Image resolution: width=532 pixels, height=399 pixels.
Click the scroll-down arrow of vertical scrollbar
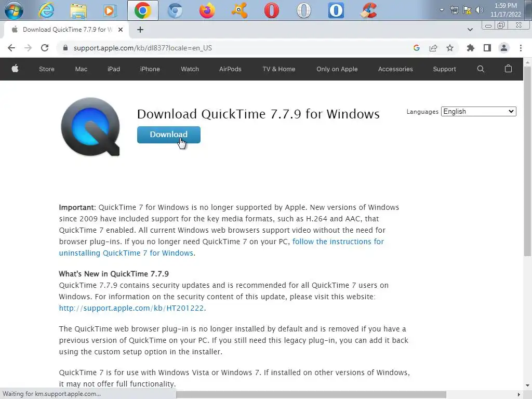pyautogui.click(x=527, y=385)
